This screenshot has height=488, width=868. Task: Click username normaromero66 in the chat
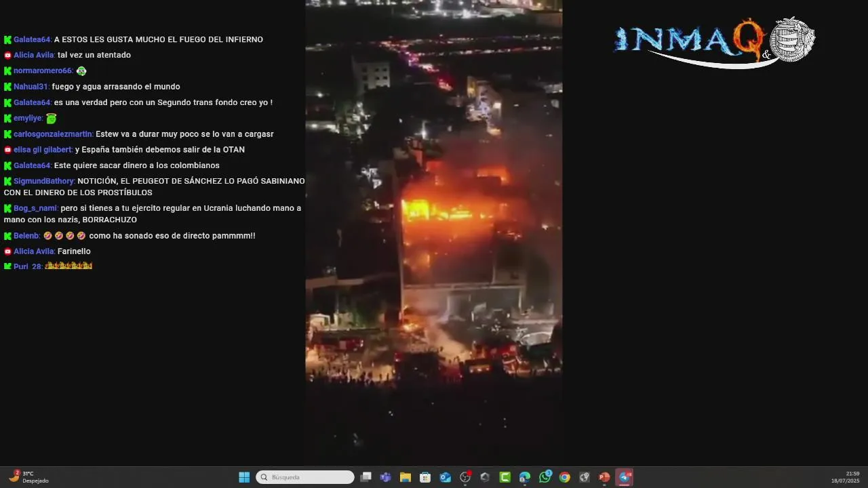click(43, 70)
